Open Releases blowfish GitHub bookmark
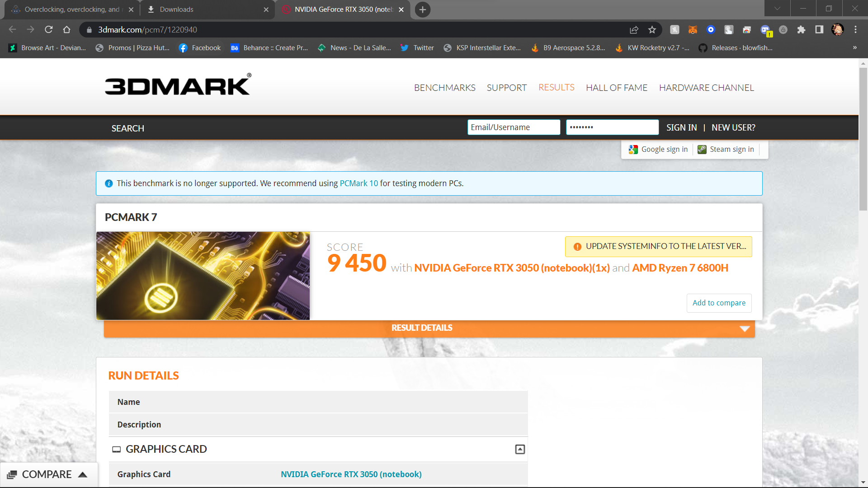The image size is (868, 488). point(735,48)
